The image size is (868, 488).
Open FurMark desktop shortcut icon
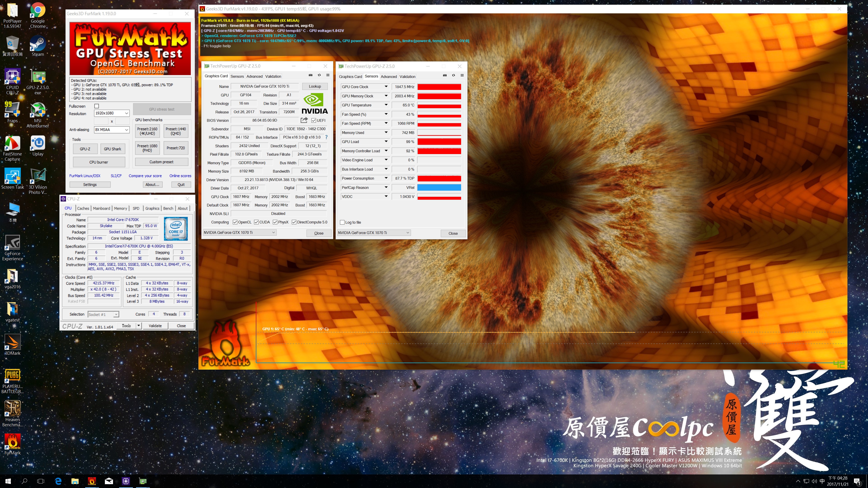(x=12, y=444)
